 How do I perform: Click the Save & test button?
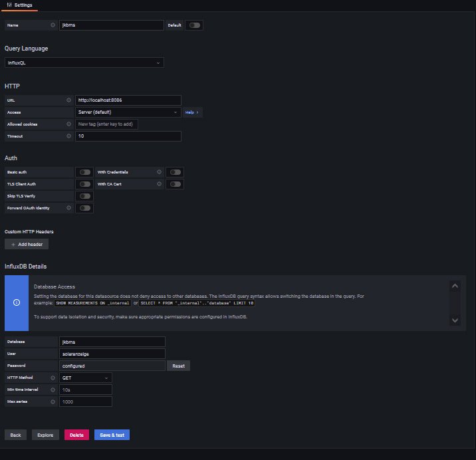coord(112,435)
